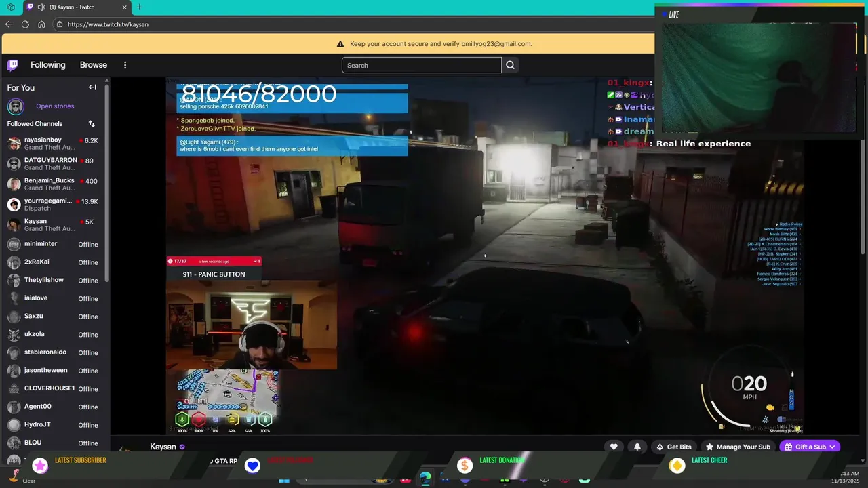
Task: Open the three-dot More menu
Action: tap(125, 65)
